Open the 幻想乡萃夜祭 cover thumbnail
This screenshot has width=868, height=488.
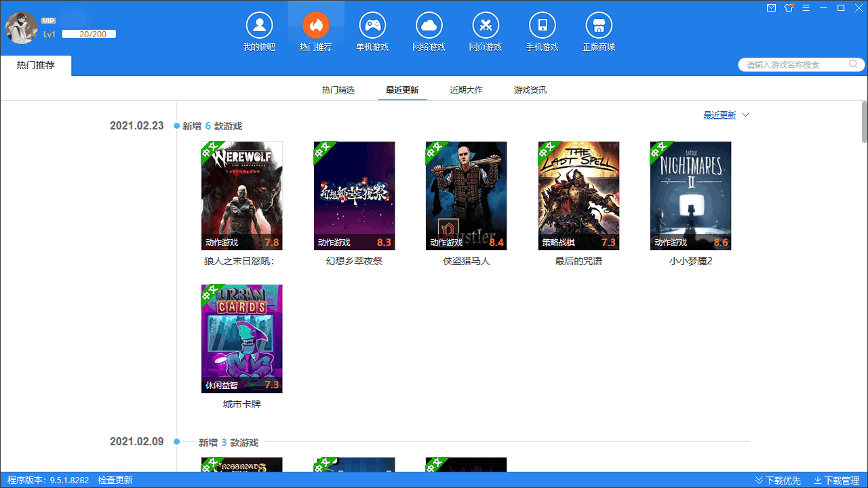(x=354, y=196)
